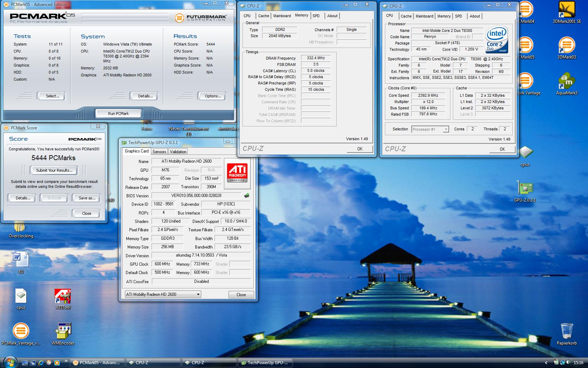
Task: Open Mainboard tab in the processor CPU-Z window
Action: (x=424, y=16)
